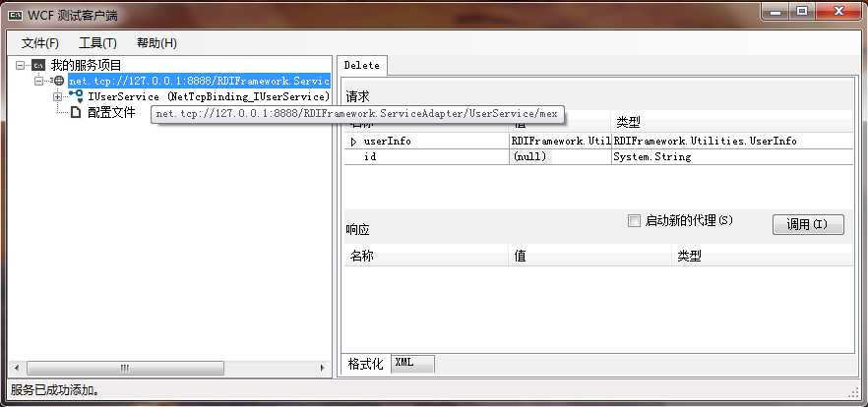Collapse the net.tcp service endpoint node

39,81
